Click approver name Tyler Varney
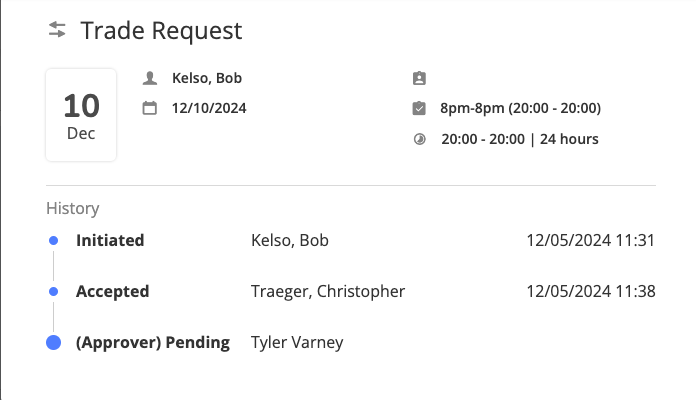 297,342
